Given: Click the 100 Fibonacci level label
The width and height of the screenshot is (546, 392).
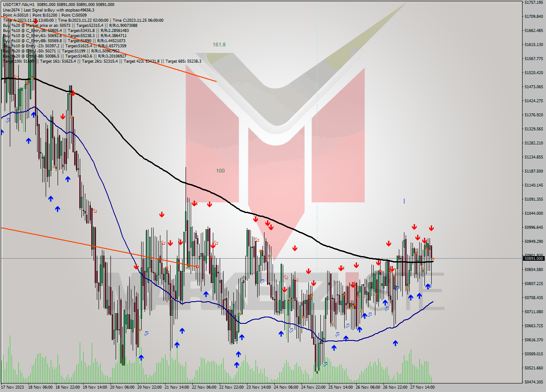Looking at the screenshot, I should pos(220,171).
